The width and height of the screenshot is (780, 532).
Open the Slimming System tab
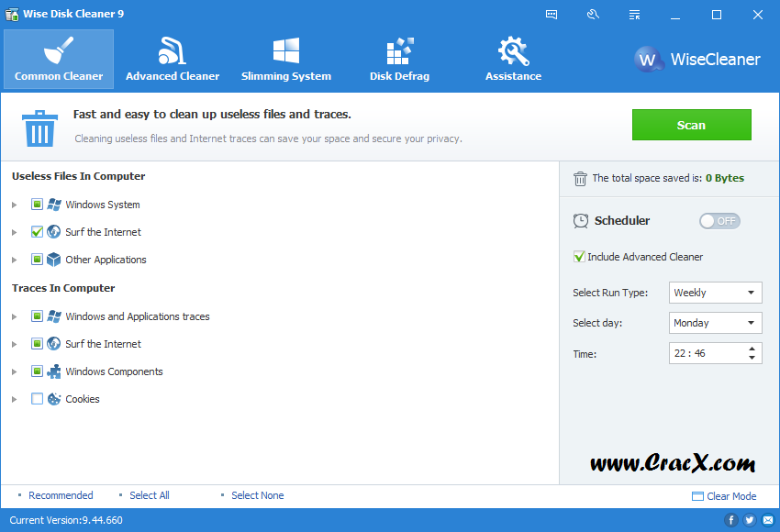click(286, 60)
